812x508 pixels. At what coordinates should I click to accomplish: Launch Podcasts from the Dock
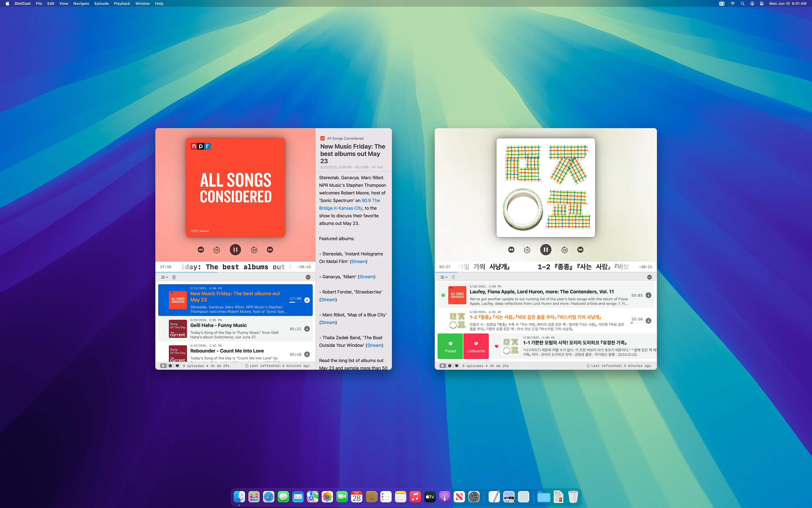[444, 497]
